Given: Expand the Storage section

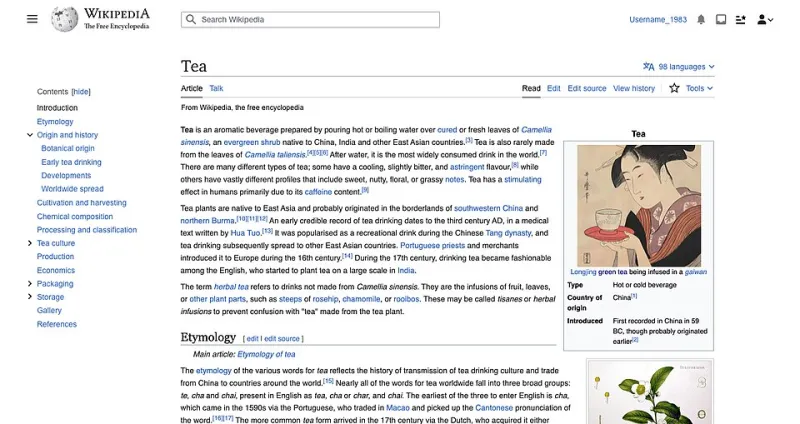Looking at the screenshot, I should tap(30, 297).
